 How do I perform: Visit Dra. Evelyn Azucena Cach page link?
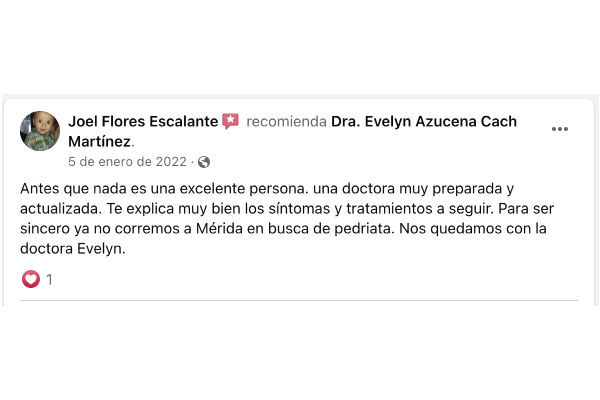pos(424,121)
